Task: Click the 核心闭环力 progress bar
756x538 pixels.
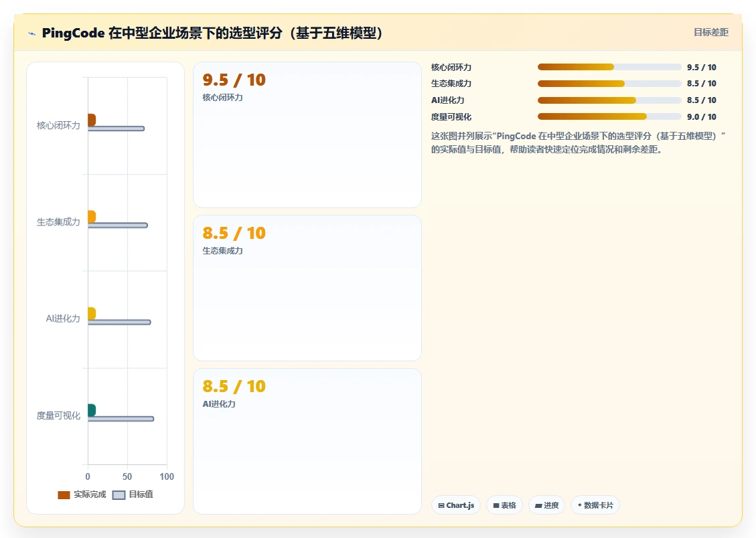Action: (x=609, y=67)
